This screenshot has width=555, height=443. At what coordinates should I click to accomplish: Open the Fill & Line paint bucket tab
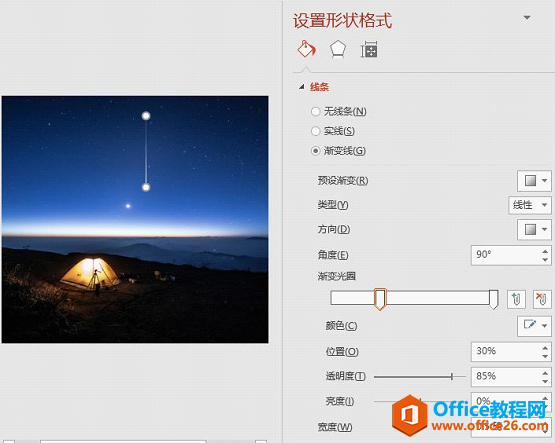click(306, 49)
